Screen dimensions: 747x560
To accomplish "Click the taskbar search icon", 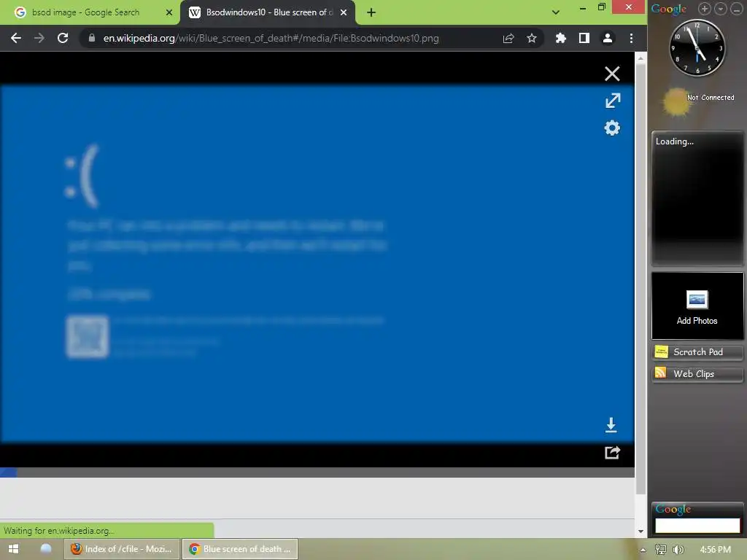I will (46, 549).
